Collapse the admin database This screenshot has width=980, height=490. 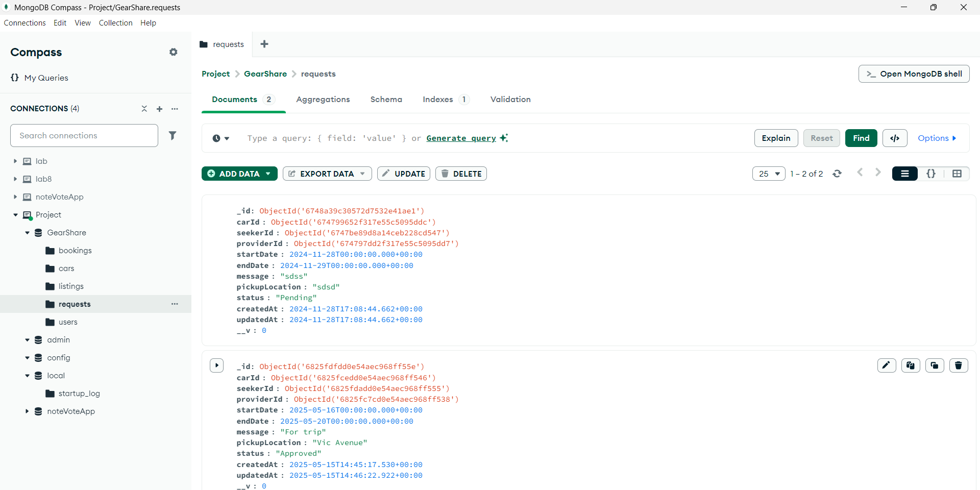pyautogui.click(x=27, y=340)
